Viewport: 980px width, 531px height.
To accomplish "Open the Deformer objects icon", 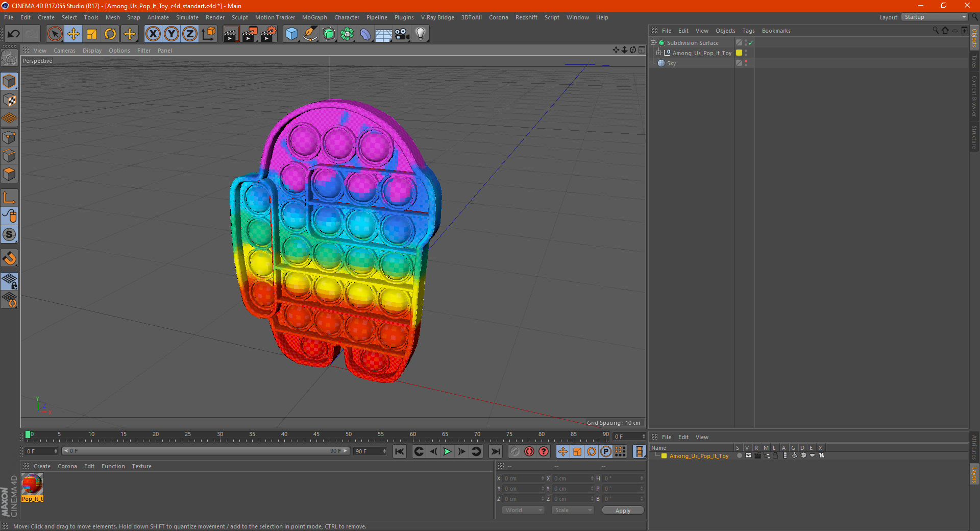I will click(x=365, y=34).
